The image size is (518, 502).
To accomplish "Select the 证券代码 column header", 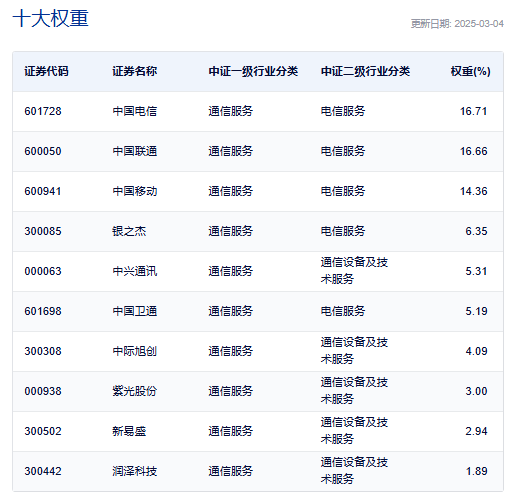I will tap(46, 71).
